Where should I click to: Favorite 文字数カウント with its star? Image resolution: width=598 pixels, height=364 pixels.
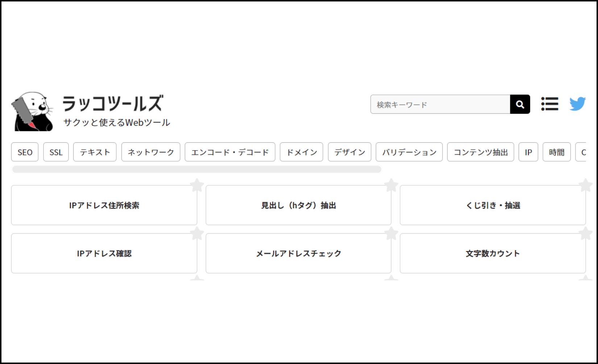586,234
